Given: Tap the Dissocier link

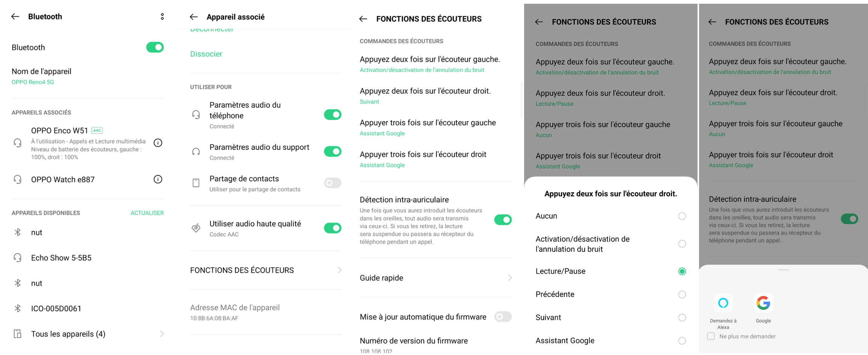Looking at the screenshot, I should point(206,54).
